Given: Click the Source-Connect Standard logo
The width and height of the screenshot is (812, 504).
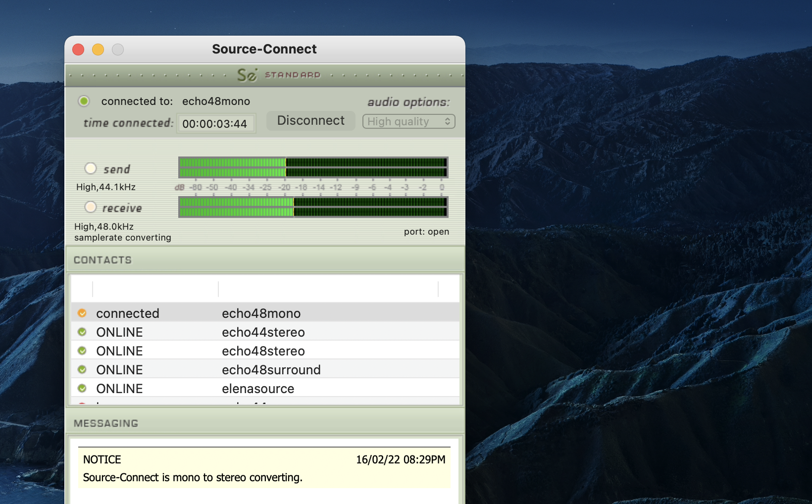Looking at the screenshot, I should [x=278, y=75].
